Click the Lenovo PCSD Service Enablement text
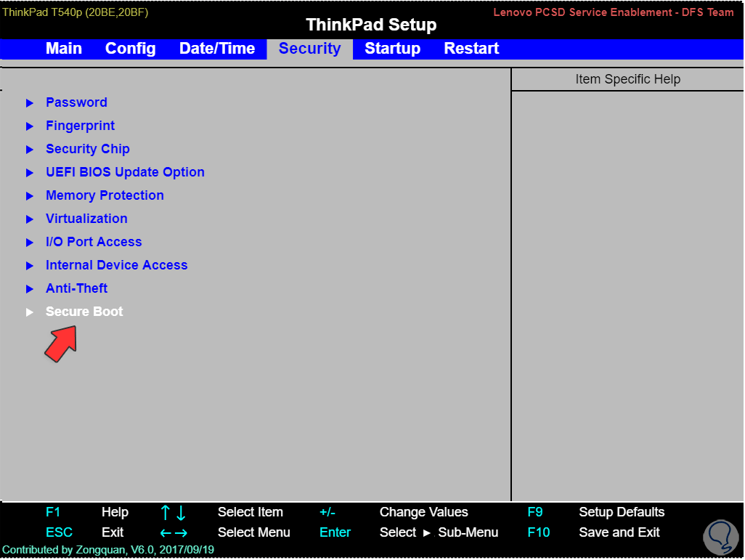745x560 pixels. pyautogui.click(x=614, y=12)
